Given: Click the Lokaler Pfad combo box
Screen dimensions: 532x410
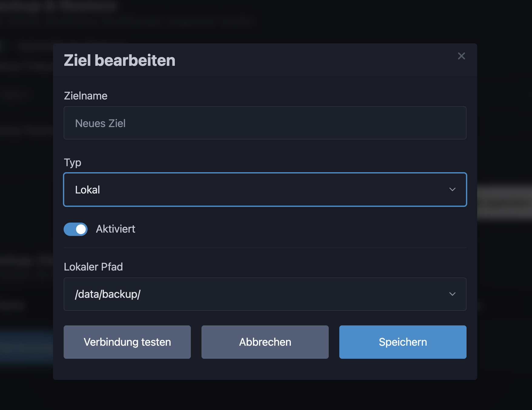Looking at the screenshot, I should click(x=265, y=294).
